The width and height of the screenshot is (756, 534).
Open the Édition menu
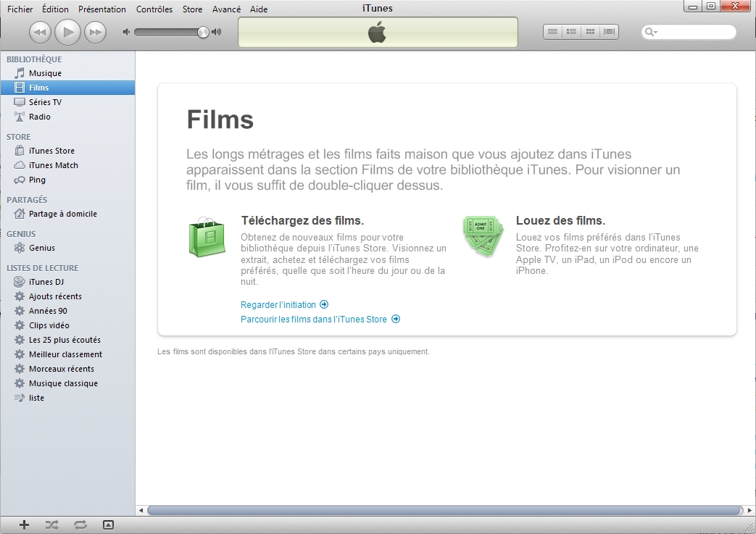click(55, 9)
